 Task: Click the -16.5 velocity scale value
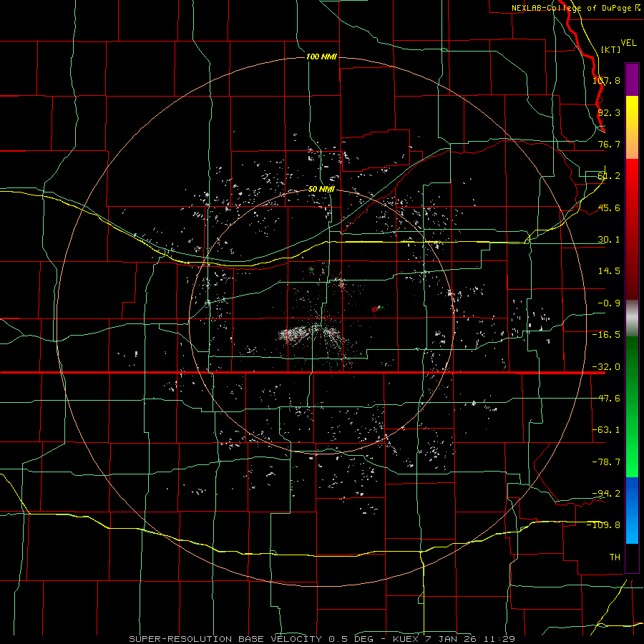click(x=607, y=335)
